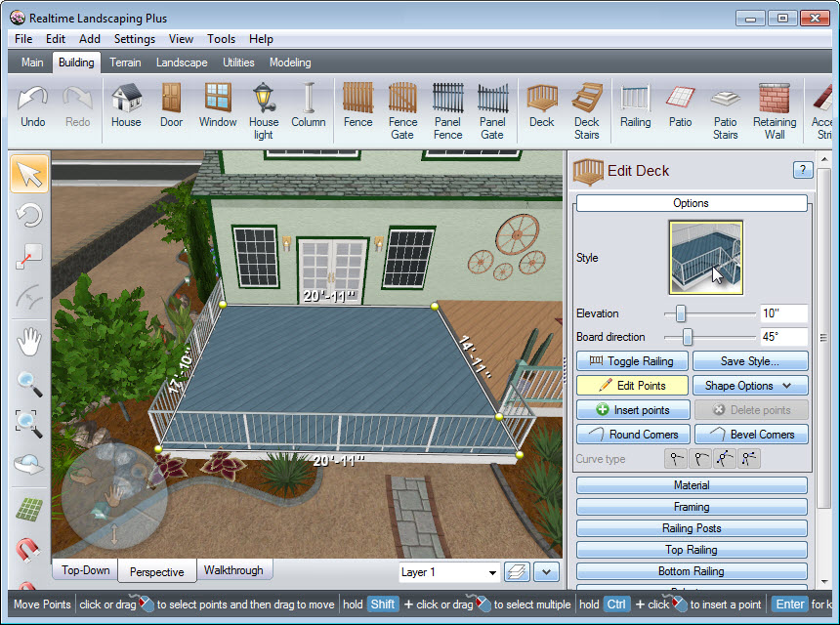Expand the Top Railing section

pyautogui.click(x=692, y=550)
